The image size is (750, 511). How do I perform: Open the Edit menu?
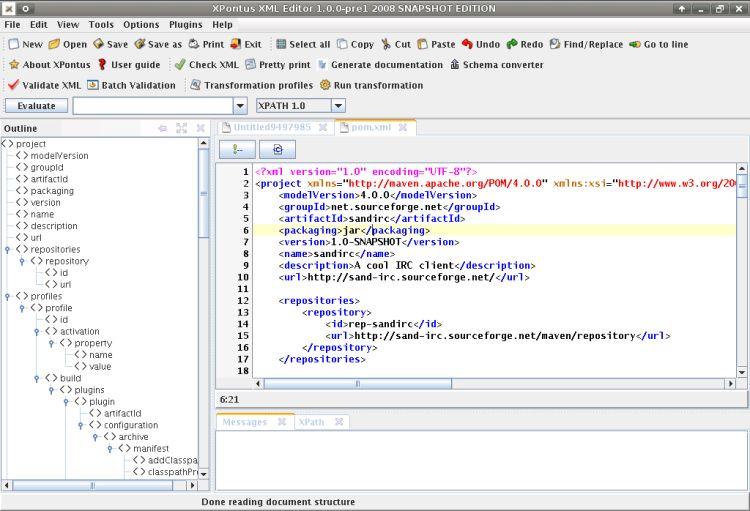(x=39, y=24)
